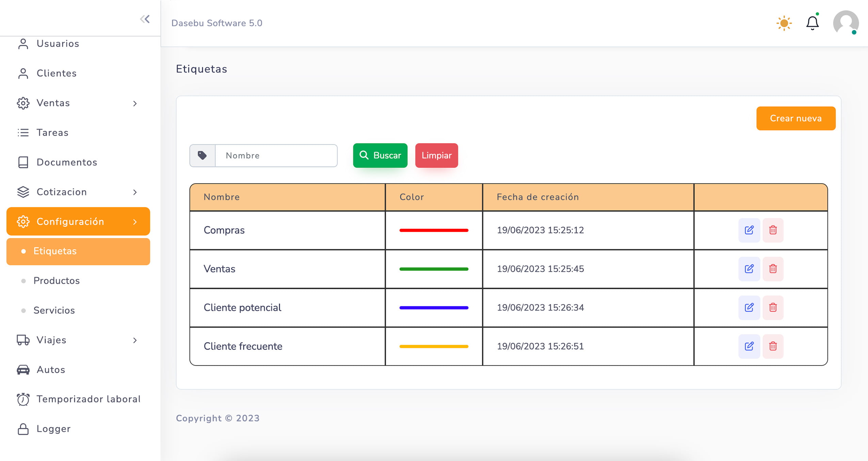
Task: Click the red Limpiar button
Action: pyautogui.click(x=436, y=155)
